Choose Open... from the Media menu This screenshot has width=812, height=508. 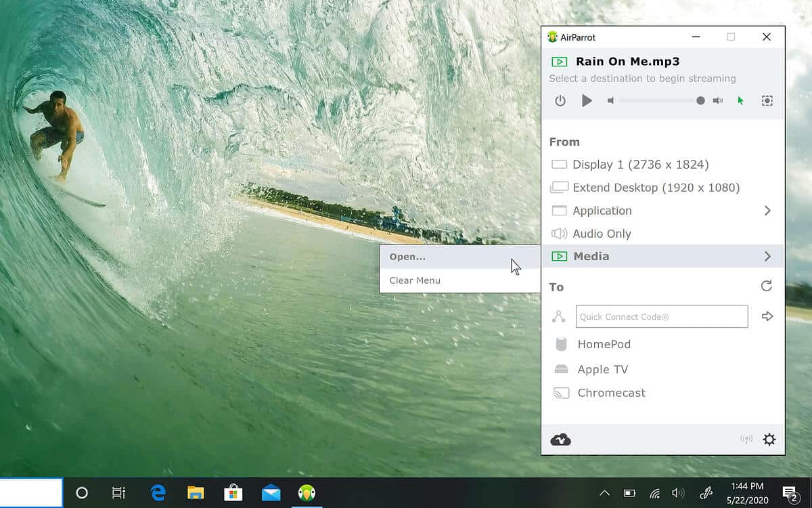407,257
